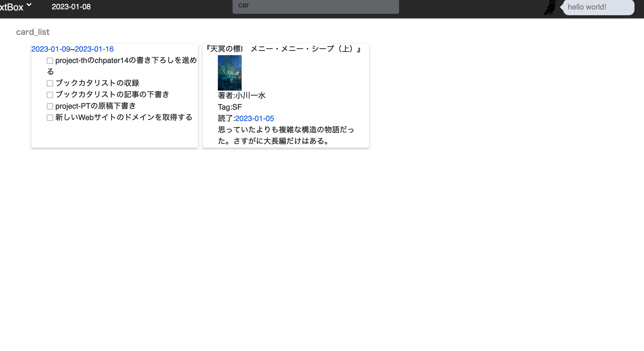
Task: Click the 天冥の標 book cover thumbnail
Action: [x=229, y=73]
